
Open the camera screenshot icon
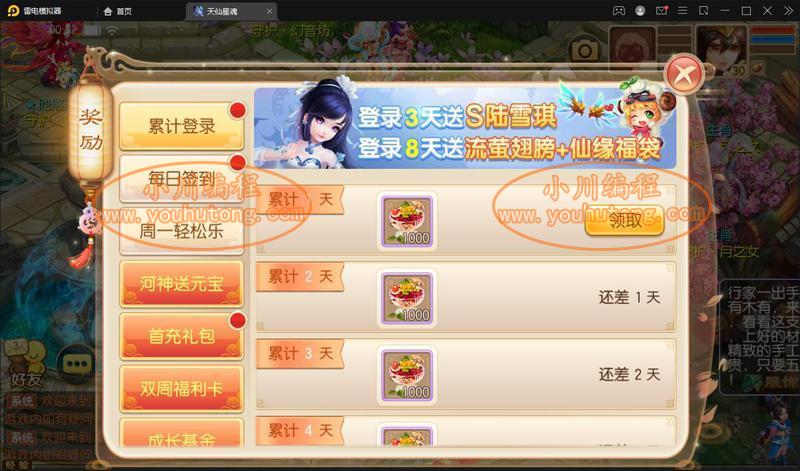[585, 50]
